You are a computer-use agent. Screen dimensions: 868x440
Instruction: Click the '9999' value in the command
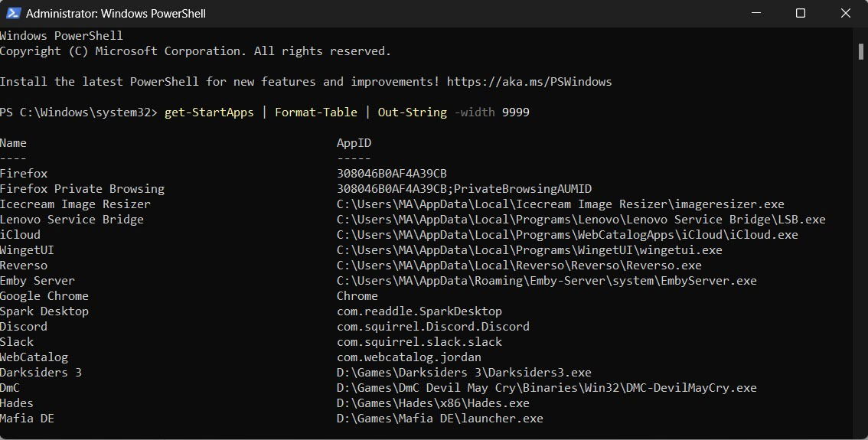[516, 112]
